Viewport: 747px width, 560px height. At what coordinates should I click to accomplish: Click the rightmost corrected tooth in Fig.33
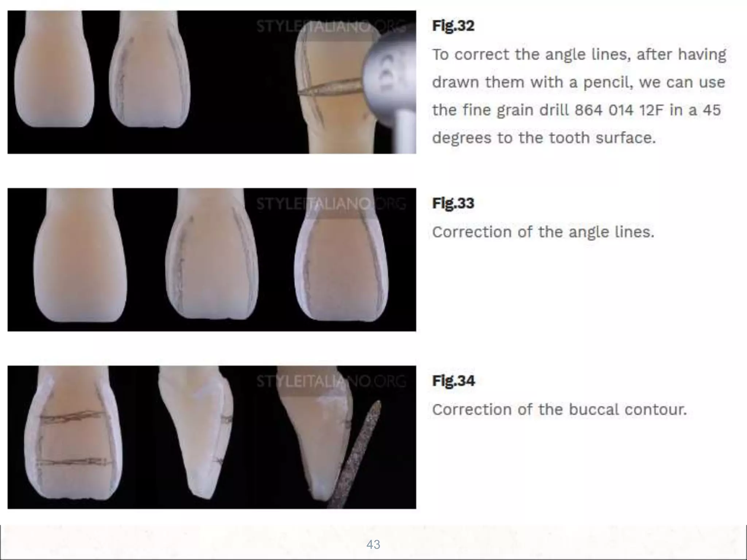point(341,255)
